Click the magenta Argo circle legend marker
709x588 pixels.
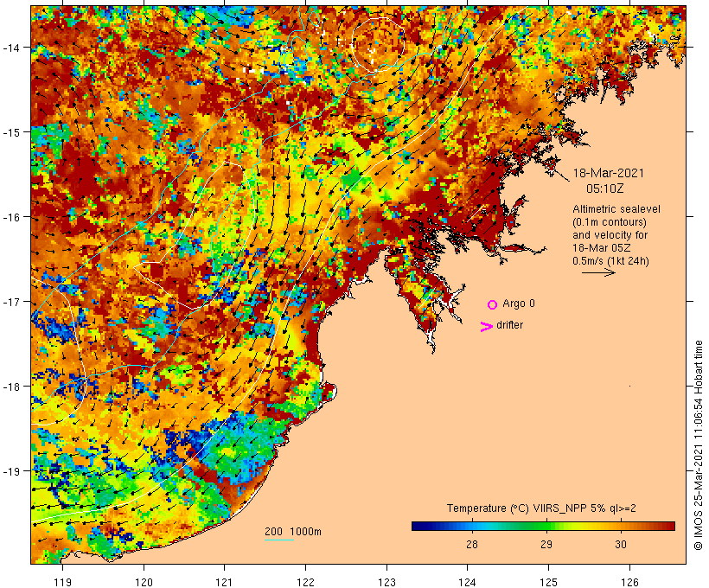(493, 304)
